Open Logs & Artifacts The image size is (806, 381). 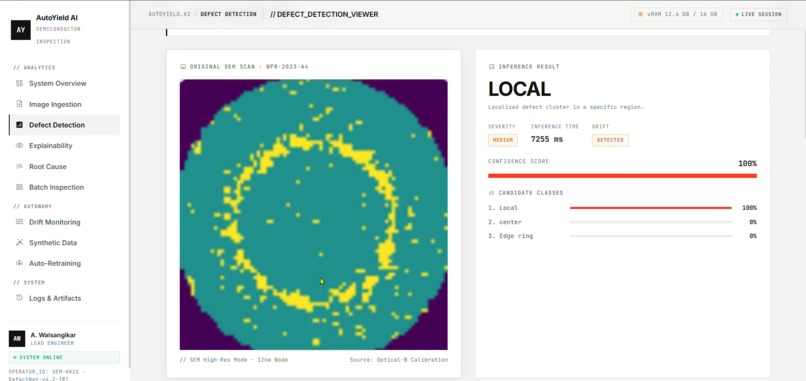pyautogui.click(x=64, y=298)
